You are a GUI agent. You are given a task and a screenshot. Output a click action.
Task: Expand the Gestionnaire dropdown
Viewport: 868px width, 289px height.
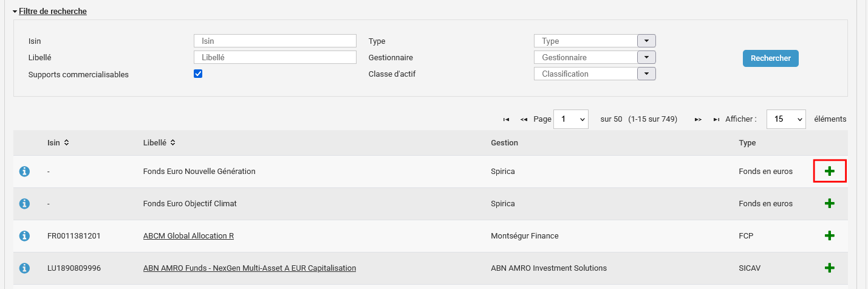click(x=646, y=57)
